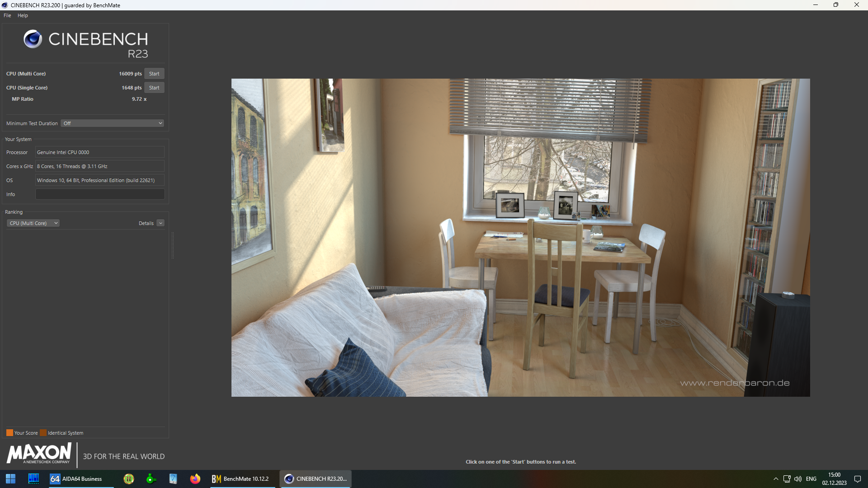This screenshot has width=868, height=488.
Task: Close the Cinebench window
Action: 857,5
